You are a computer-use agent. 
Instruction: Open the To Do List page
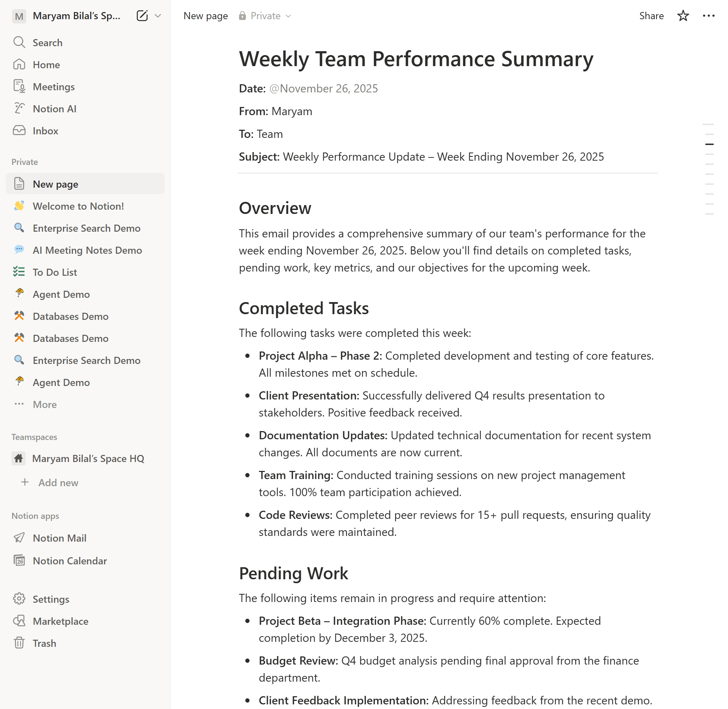tap(55, 272)
